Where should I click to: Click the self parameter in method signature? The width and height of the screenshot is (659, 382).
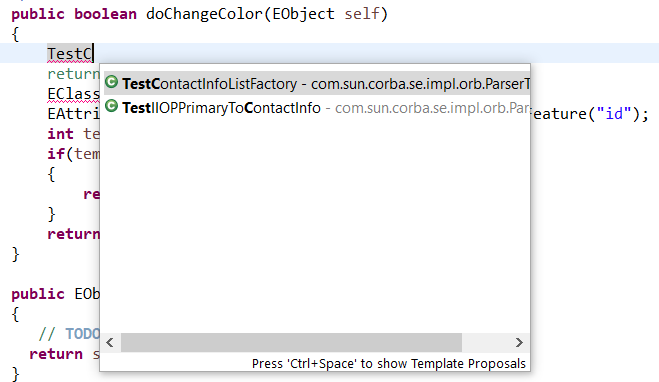[361, 14]
